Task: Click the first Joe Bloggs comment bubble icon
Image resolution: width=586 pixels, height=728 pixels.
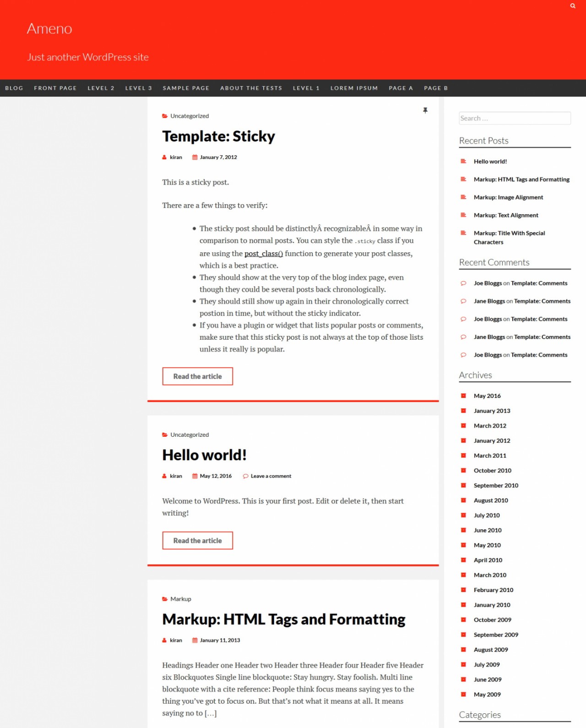Action: [463, 283]
